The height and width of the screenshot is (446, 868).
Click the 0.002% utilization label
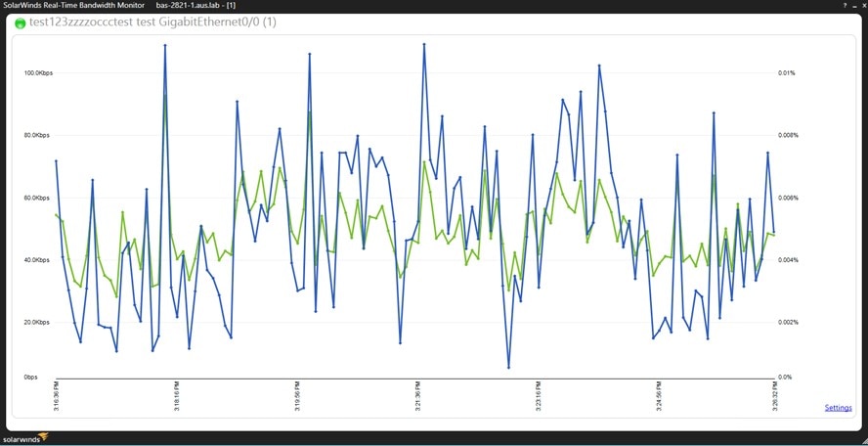coord(787,323)
